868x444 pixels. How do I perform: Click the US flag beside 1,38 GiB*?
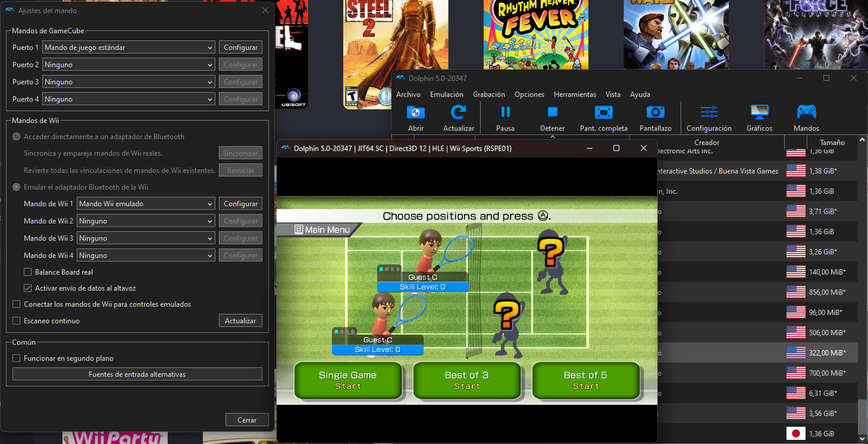pos(795,171)
